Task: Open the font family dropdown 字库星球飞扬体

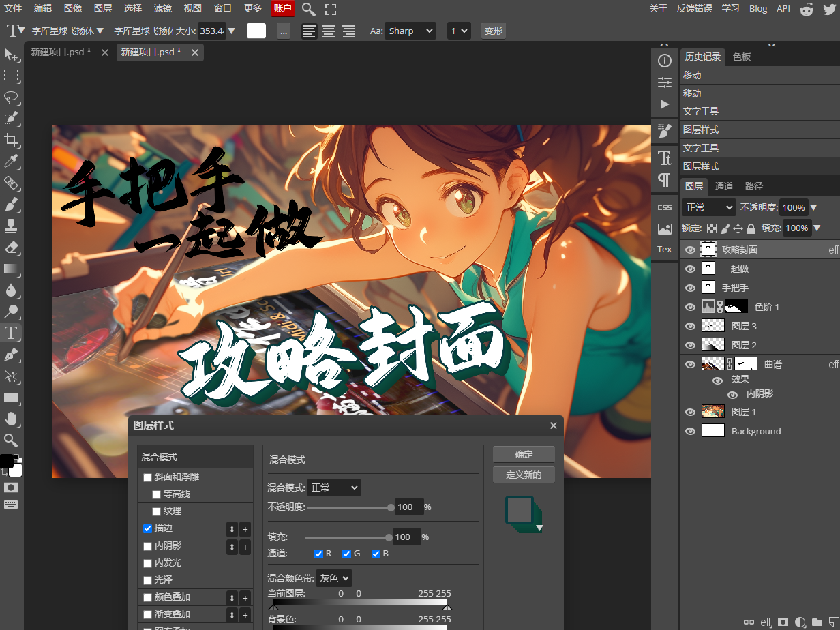Action: click(67, 31)
